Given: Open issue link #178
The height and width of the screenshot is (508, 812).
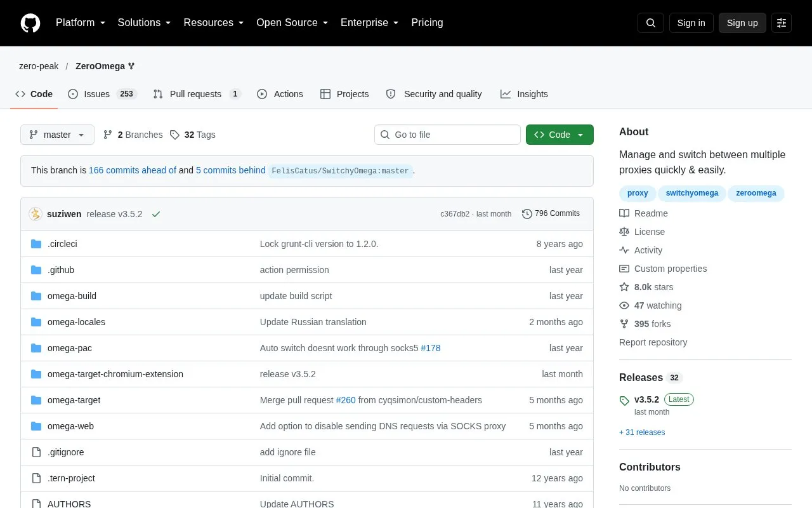Looking at the screenshot, I should (431, 348).
